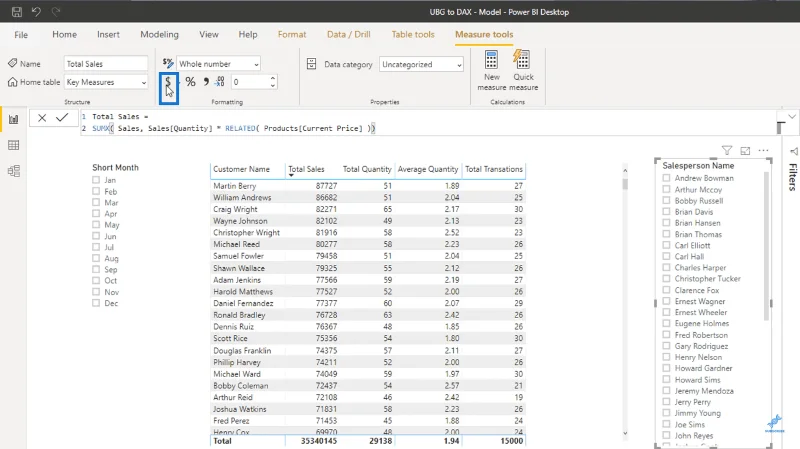Viewport: 800px width, 449px height.
Task: Decrease decimal places stepper down arrow
Action: (x=273, y=85)
